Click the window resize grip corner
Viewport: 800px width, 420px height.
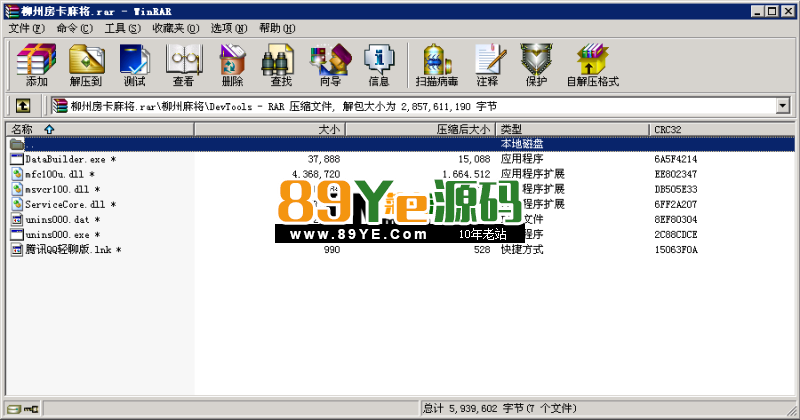tap(791, 410)
